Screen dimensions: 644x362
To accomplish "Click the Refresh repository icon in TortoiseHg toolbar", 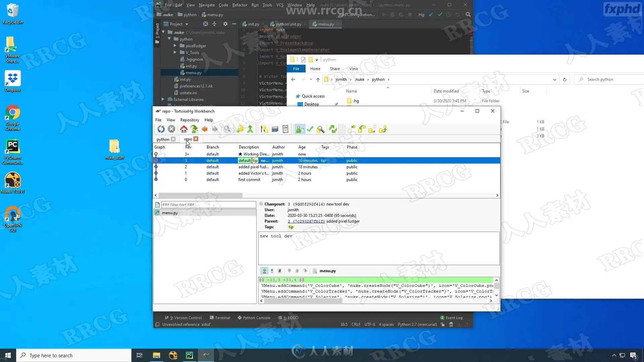I will tap(161, 129).
